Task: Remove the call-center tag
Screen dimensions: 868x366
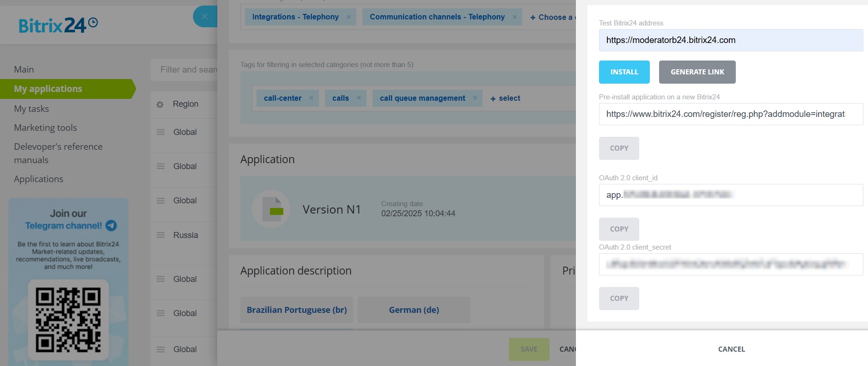Action: [311, 98]
